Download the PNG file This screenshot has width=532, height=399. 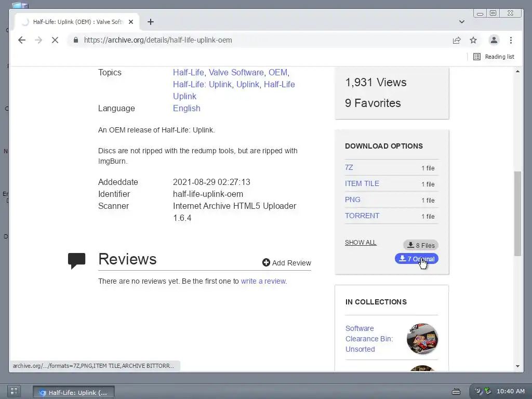[x=353, y=200]
